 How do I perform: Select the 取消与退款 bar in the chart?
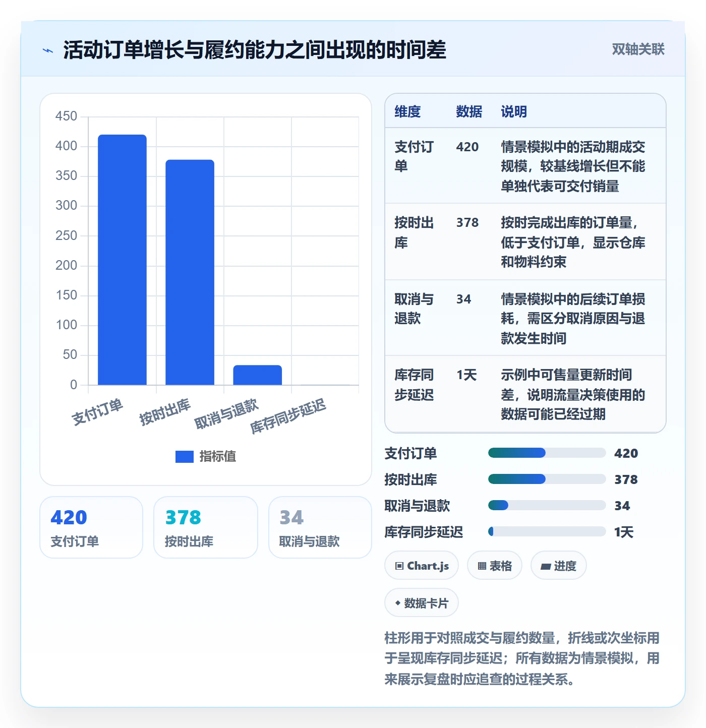pos(257,375)
